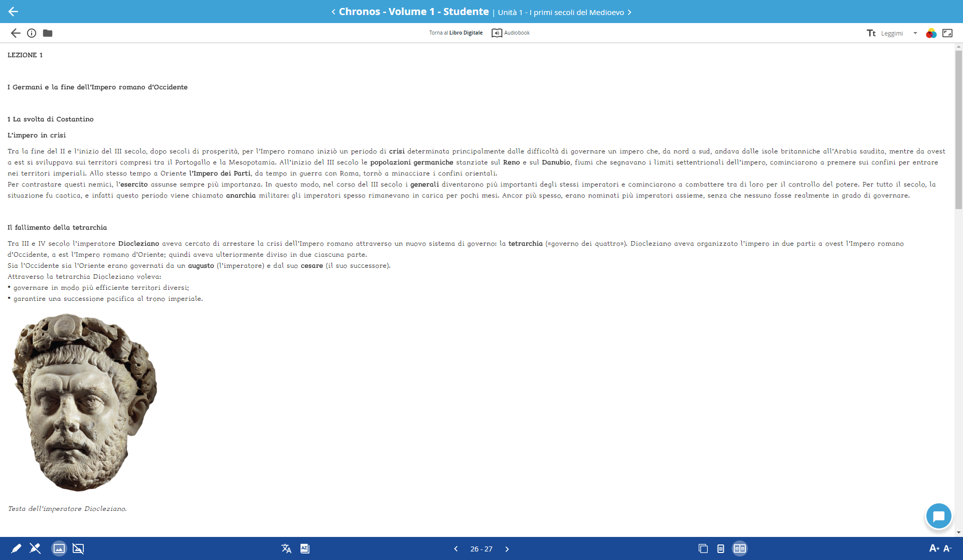The image size is (963, 560).
Task: Click caption Testa dell'imperatore Diocleziano
Action: 67,509
